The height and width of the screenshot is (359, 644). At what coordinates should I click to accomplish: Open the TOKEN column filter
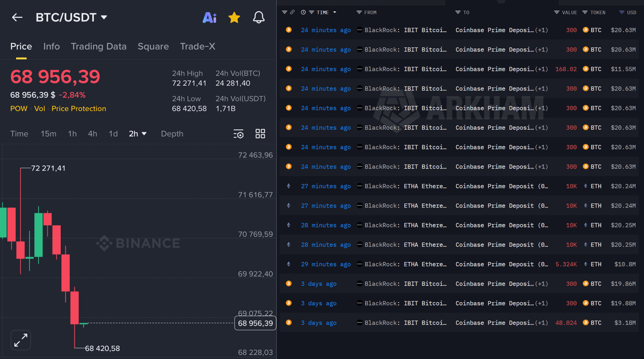[586, 12]
